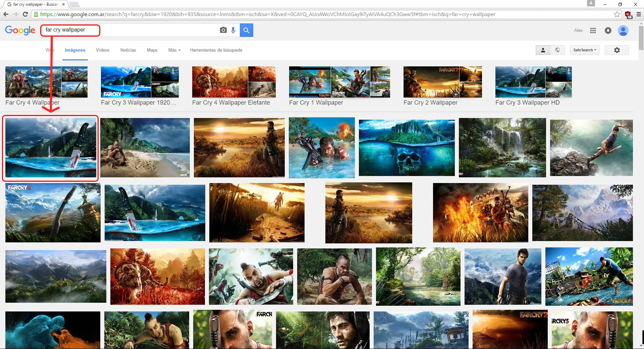
Task: Open the FARCRY4 kukri knife thumbnail
Action: coord(53,213)
